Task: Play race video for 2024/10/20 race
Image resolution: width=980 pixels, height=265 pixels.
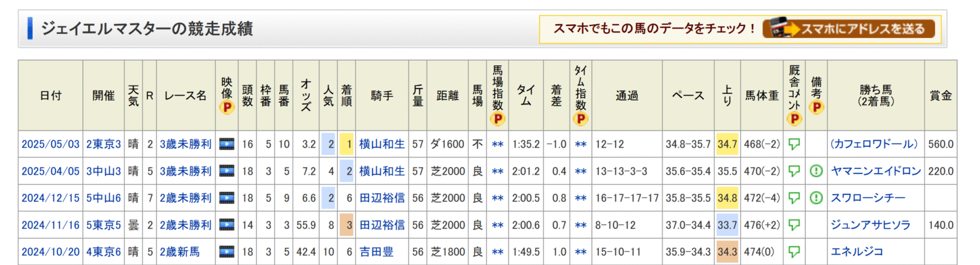Action: pos(227,251)
